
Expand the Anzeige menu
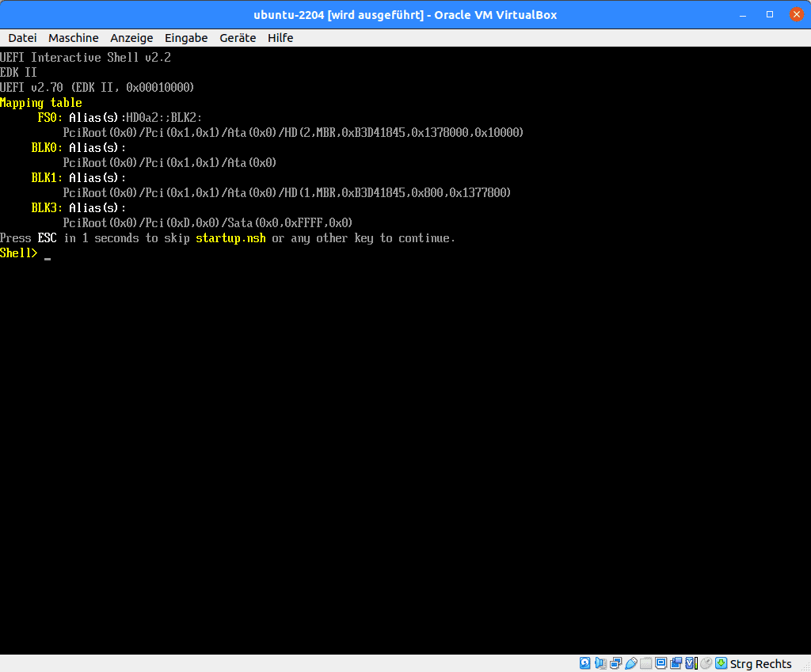tap(131, 38)
